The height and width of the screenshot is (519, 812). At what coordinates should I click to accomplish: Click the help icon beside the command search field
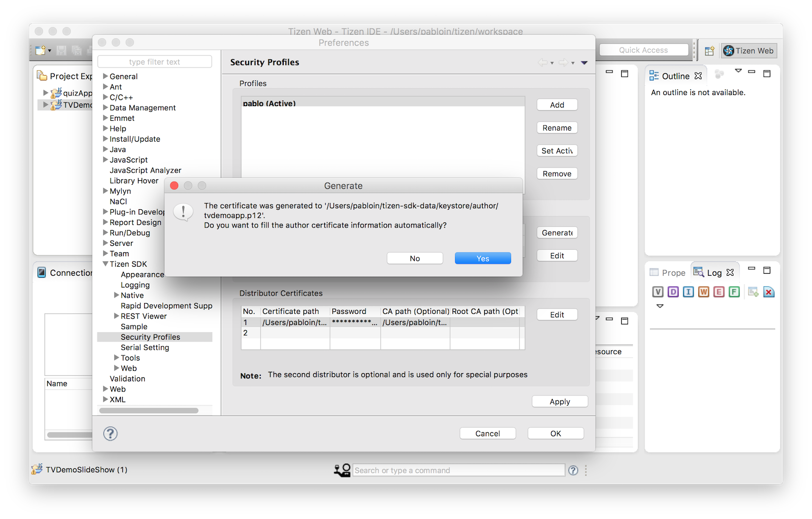573,470
